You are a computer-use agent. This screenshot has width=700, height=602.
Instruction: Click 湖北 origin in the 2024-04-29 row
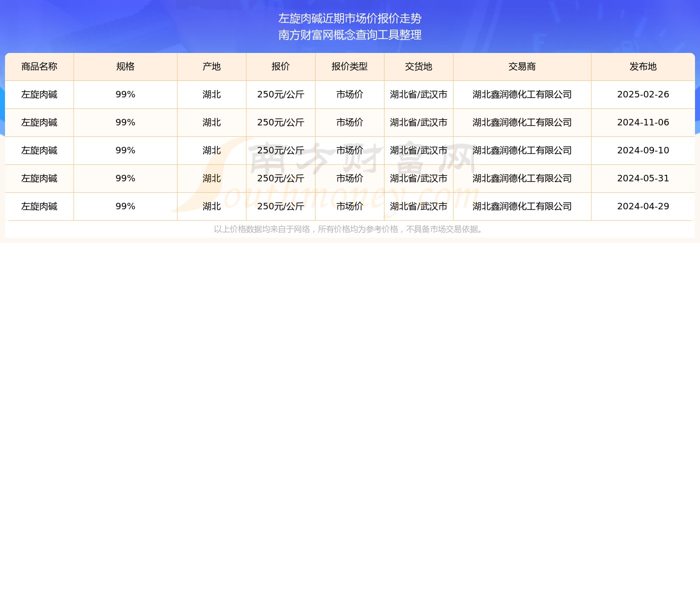[212, 206]
